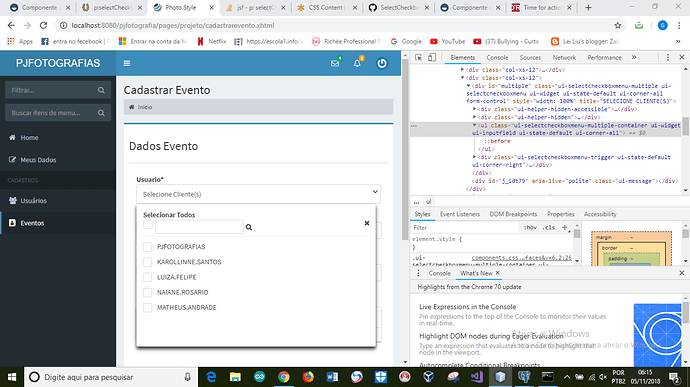Viewport: 690px width, 387px height.
Task: Activate the DevTools inspect element tool
Action: (418, 57)
